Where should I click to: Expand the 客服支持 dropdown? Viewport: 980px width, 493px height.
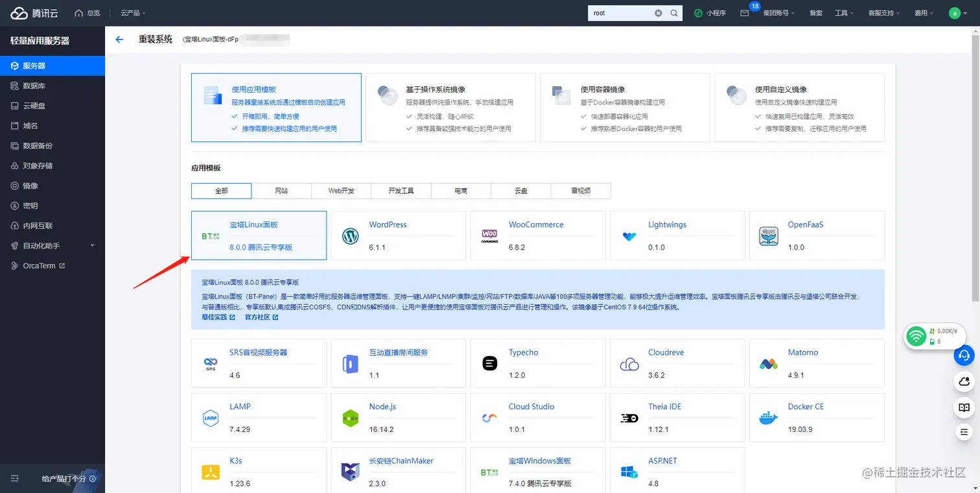(884, 13)
